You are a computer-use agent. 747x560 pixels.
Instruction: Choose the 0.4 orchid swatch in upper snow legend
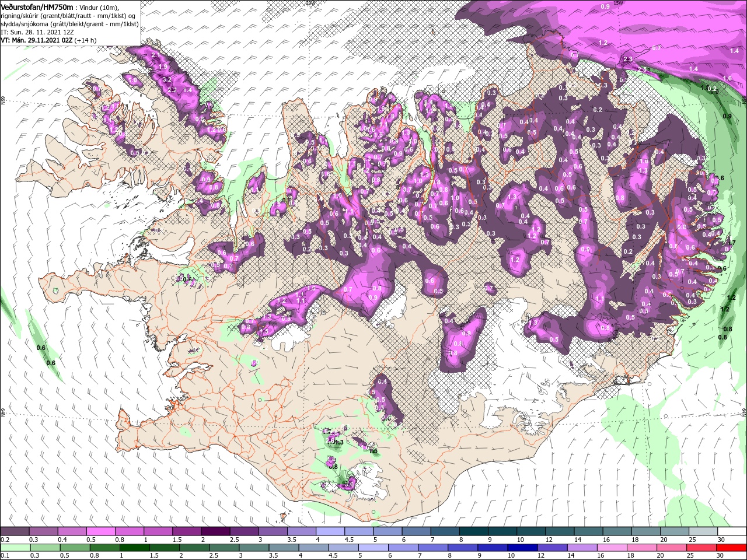(x=72, y=531)
